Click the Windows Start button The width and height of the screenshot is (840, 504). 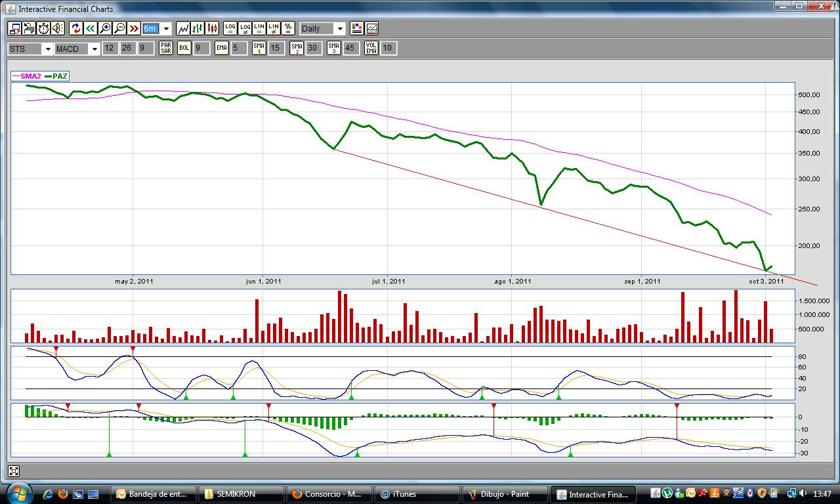18,493
